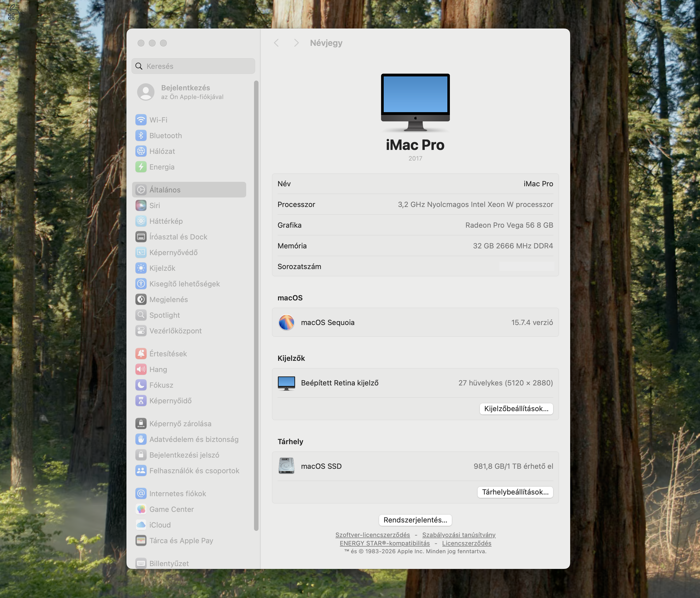
Task: Open the Wi-Fi settings
Action: click(x=159, y=120)
